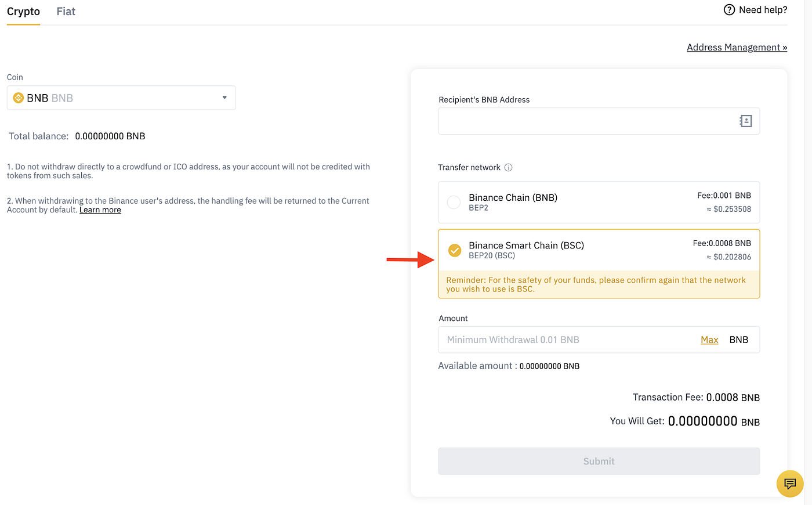Click Max to withdraw full balance
This screenshot has width=812, height=505.
tap(709, 340)
